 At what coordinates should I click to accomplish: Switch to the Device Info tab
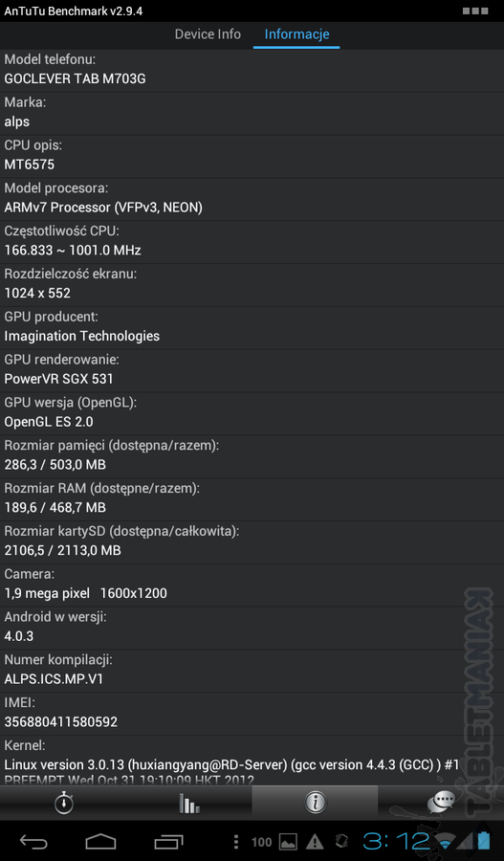point(208,34)
